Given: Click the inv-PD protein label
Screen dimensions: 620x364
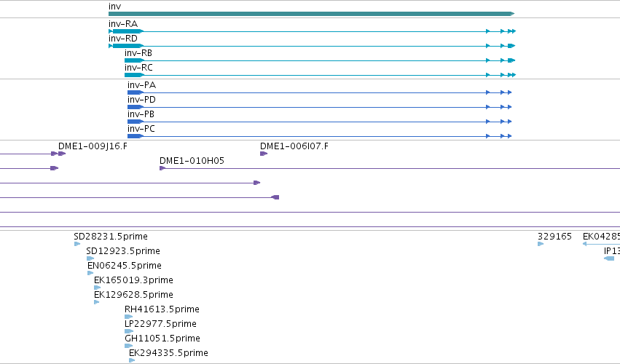Looking at the screenshot, I should pyautogui.click(x=141, y=100).
